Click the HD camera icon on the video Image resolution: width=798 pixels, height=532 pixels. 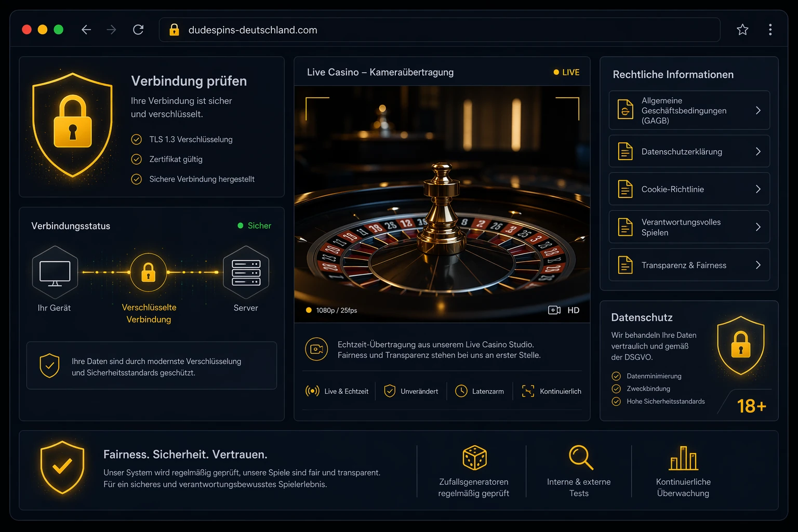pyautogui.click(x=554, y=310)
